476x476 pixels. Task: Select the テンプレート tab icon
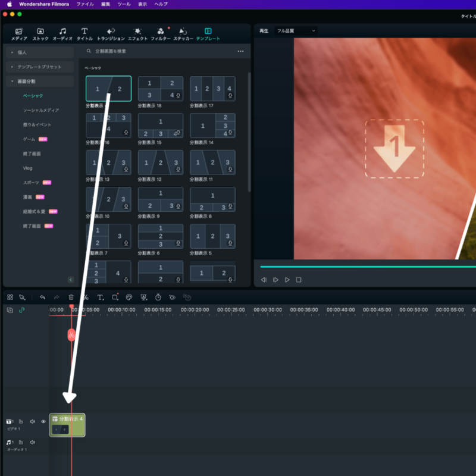tap(208, 31)
